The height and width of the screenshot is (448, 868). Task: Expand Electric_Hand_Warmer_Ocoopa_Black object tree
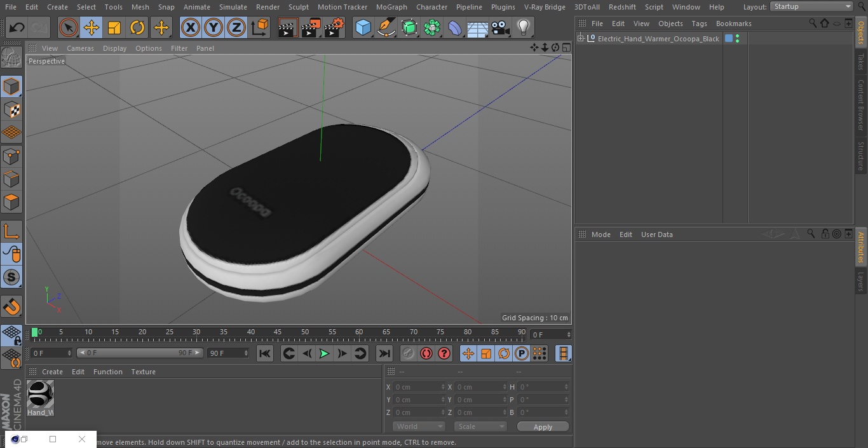[581, 39]
